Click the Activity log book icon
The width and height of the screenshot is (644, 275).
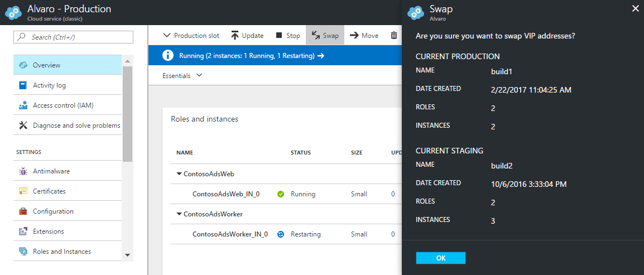point(23,85)
